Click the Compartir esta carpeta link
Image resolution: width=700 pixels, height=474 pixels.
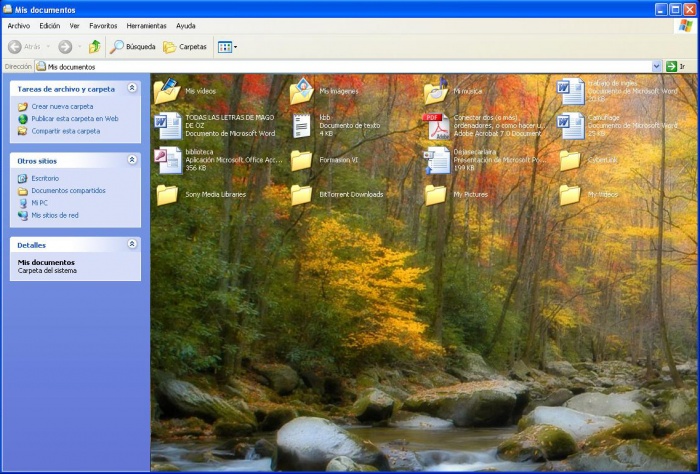[x=66, y=131]
